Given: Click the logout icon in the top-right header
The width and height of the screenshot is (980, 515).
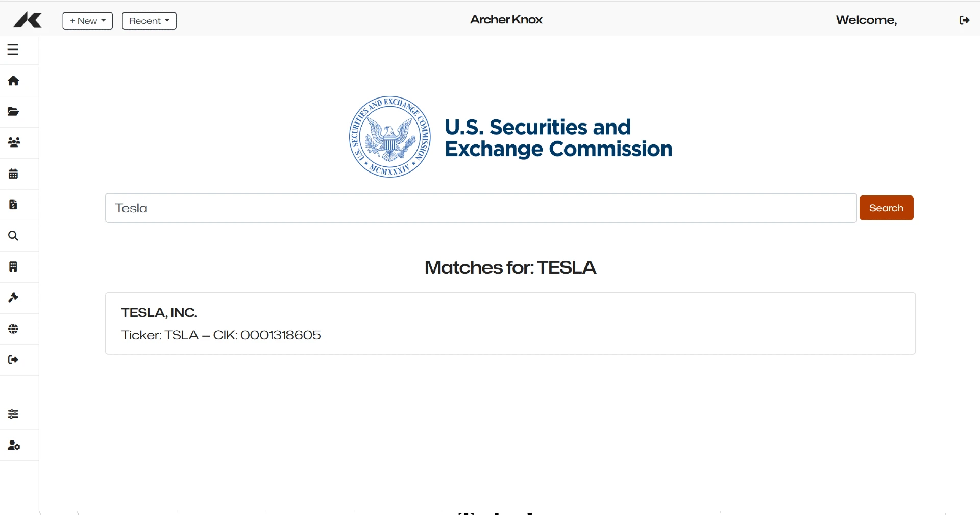Looking at the screenshot, I should coord(964,20).
